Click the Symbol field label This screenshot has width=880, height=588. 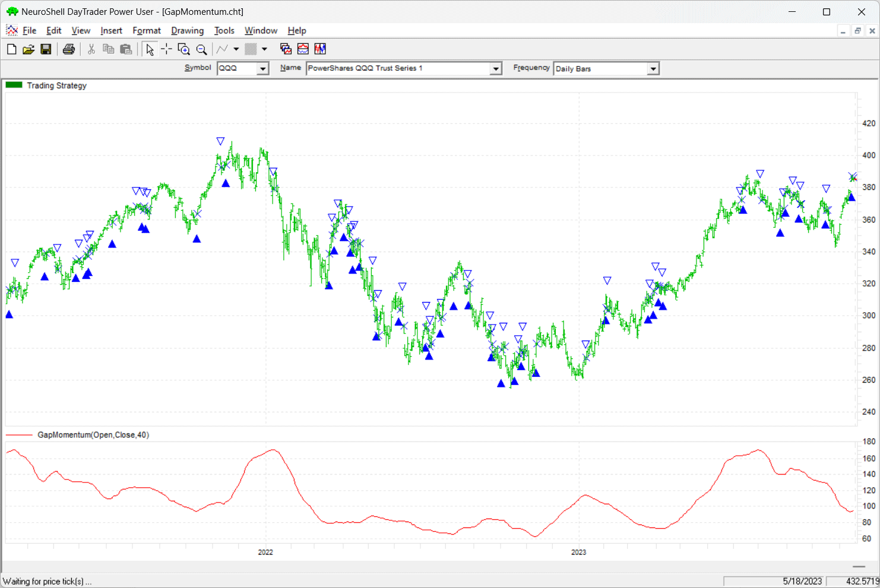[198, 68]
